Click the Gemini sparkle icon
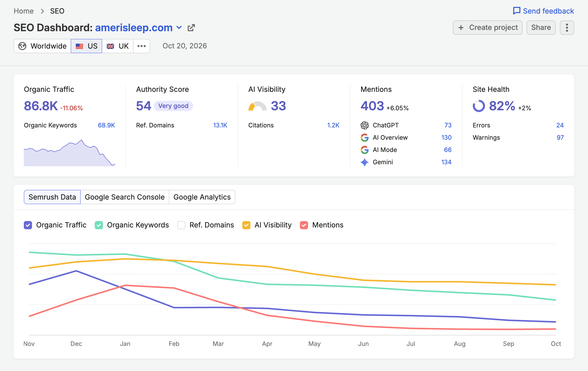 [x=364, y=162]
